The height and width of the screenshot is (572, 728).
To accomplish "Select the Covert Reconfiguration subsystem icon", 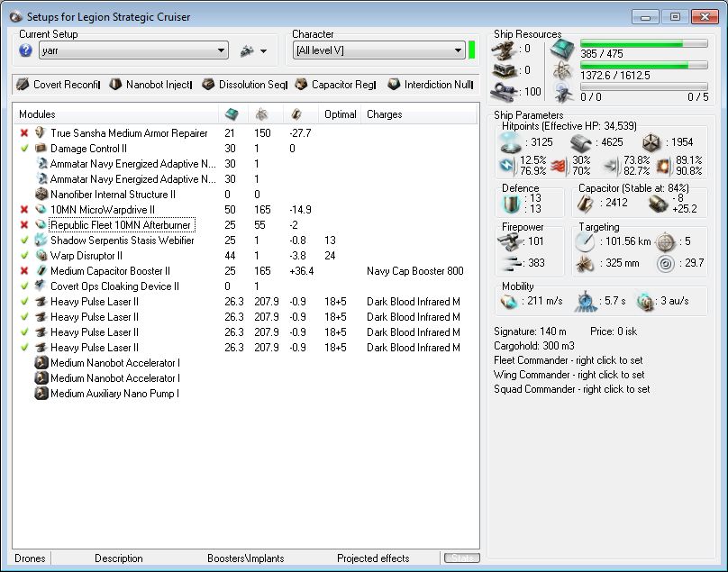I will point(23,85).
